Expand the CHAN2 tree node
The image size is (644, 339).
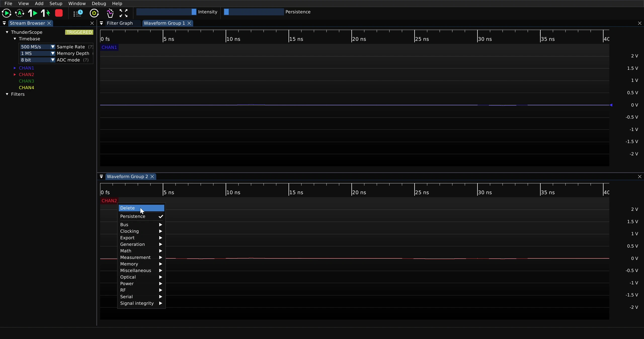pyautogui.click(x=15, y=75)
